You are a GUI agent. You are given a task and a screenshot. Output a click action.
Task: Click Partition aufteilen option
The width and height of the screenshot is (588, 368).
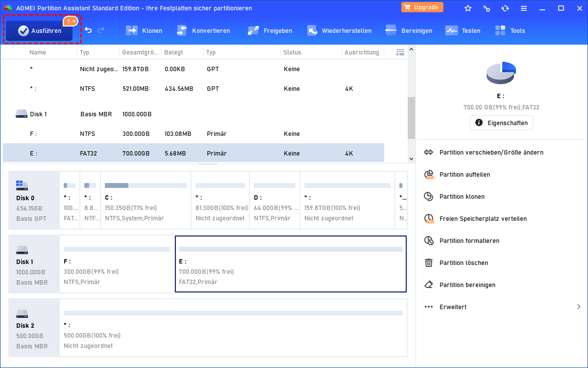(x=465, y=175)
